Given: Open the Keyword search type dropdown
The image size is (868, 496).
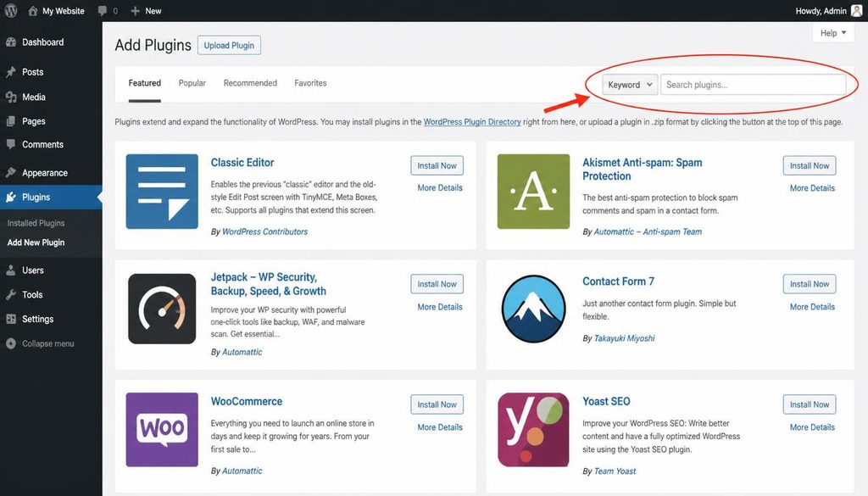Looking at the screenshot, I should click(x=630, y=85).
